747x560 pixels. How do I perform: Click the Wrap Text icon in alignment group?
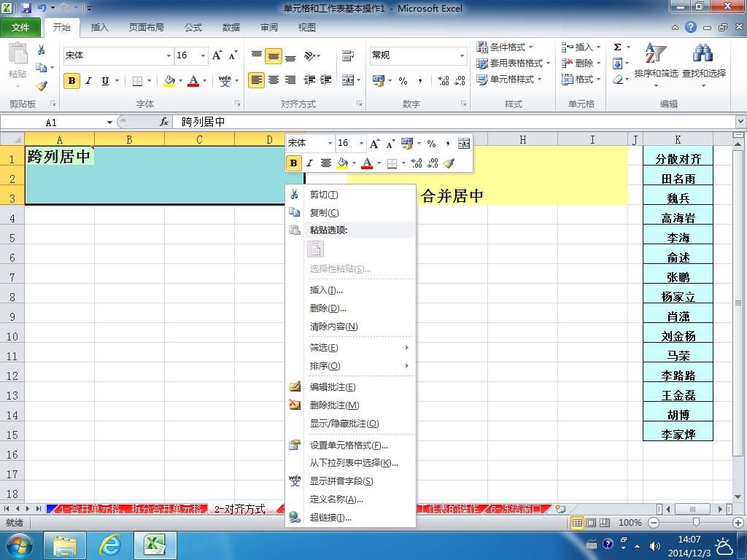click(348, 55)
